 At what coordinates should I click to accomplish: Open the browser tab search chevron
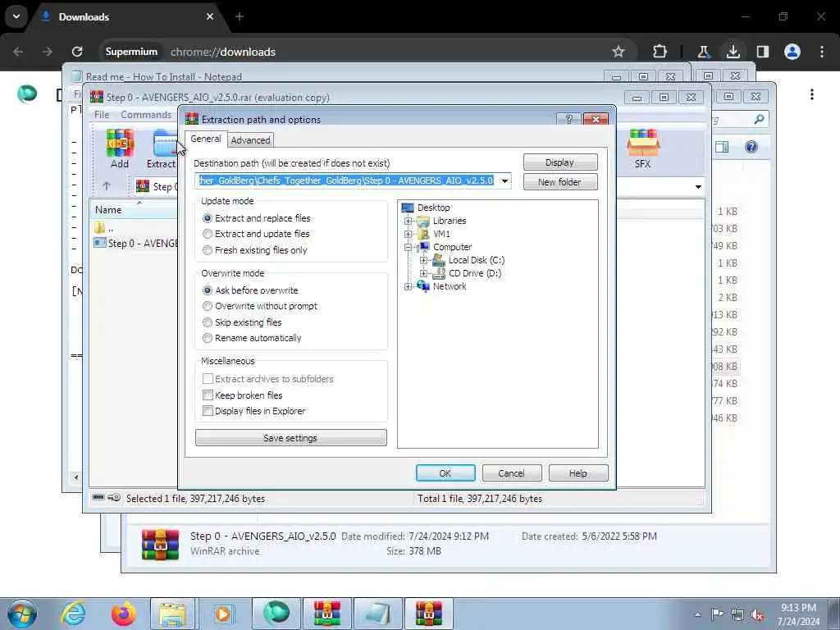tap(16, 16)
